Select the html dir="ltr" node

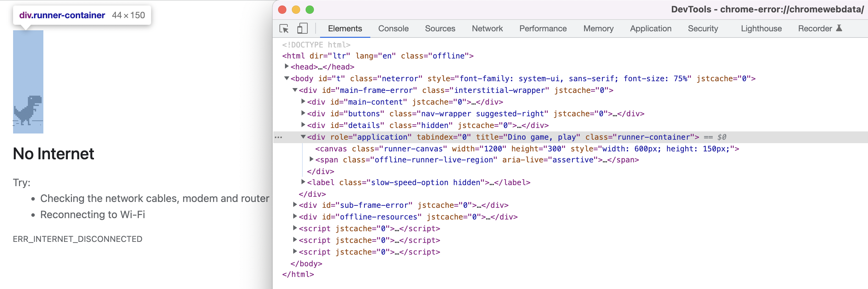[x=378, y=56]
